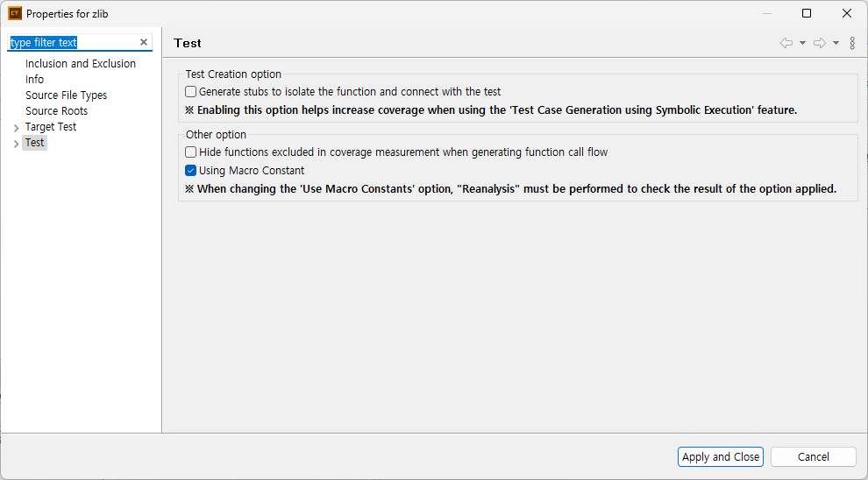Open the Info properties page

point(35,80)
